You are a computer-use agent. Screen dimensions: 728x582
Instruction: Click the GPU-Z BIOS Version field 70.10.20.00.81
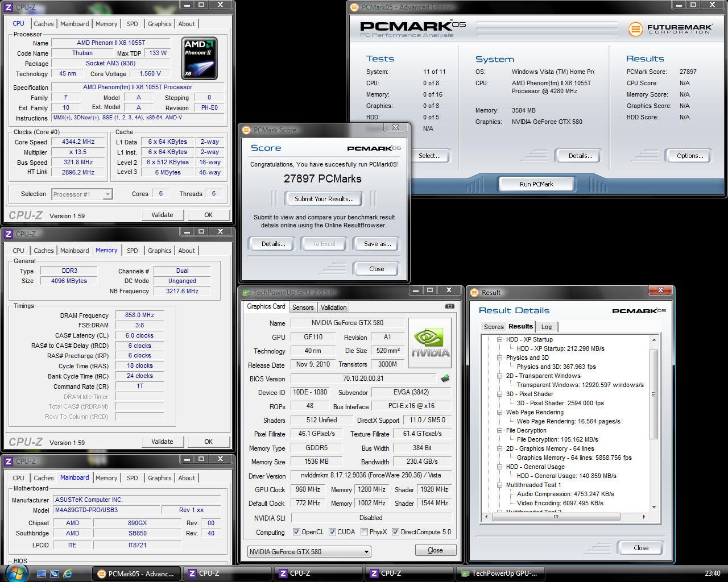coord(363,379)
